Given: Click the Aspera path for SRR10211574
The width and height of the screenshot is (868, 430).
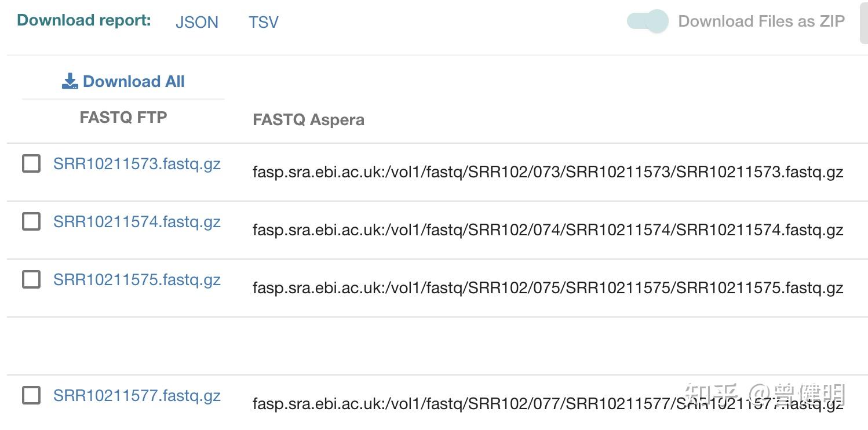Looking at the screenshot, I should (548, 230).
